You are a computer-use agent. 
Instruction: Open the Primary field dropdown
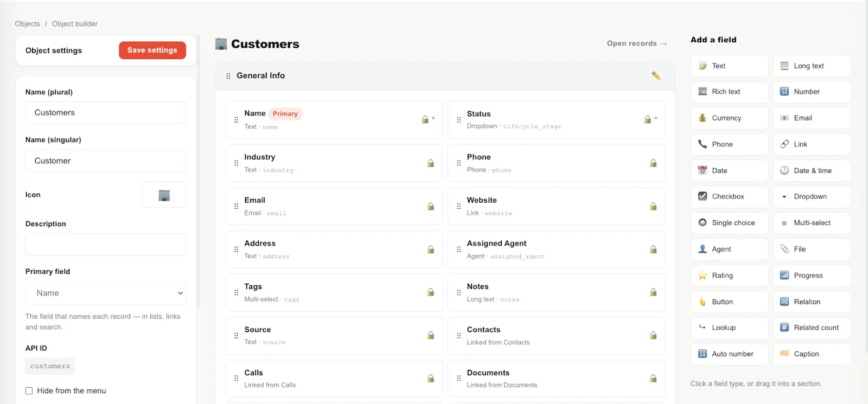(106, 293)
